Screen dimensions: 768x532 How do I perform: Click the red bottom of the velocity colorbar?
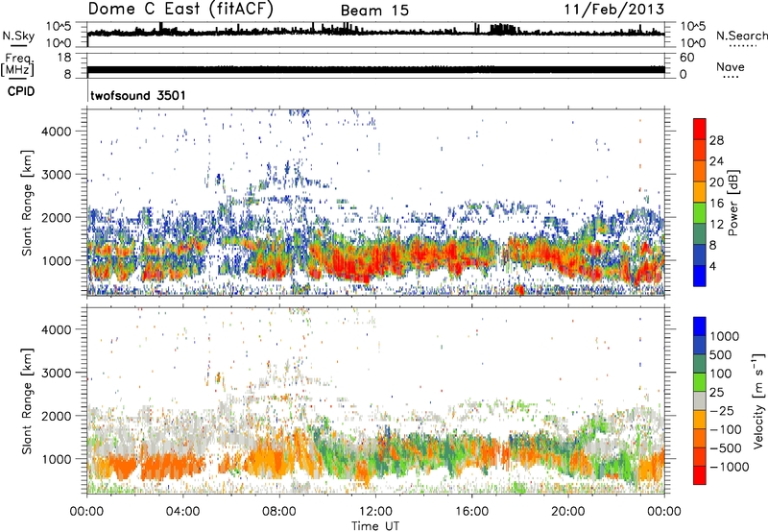tap(700, 475)
